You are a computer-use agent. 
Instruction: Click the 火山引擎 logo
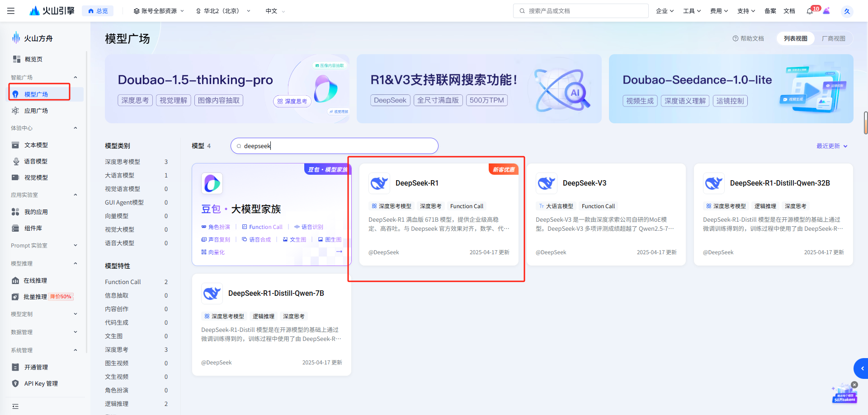(x=52, y=11)
